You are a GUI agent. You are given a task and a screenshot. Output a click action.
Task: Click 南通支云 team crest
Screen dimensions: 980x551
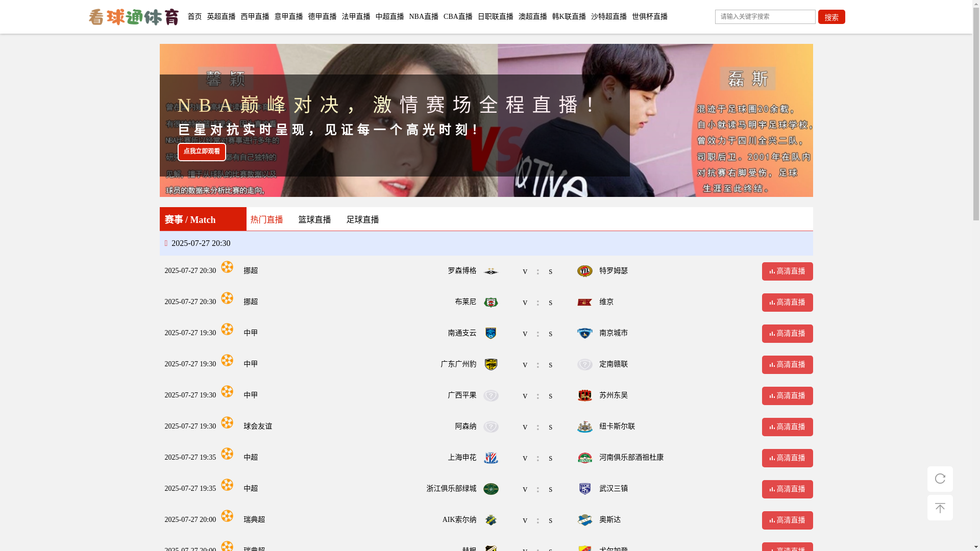pyautogui.click(x=491, y=334)
